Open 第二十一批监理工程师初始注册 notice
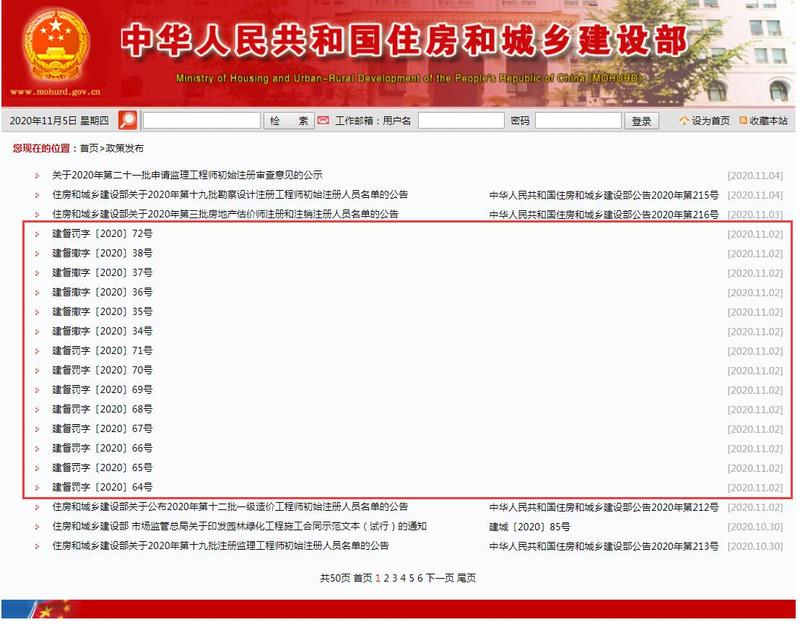 (187, 175)
